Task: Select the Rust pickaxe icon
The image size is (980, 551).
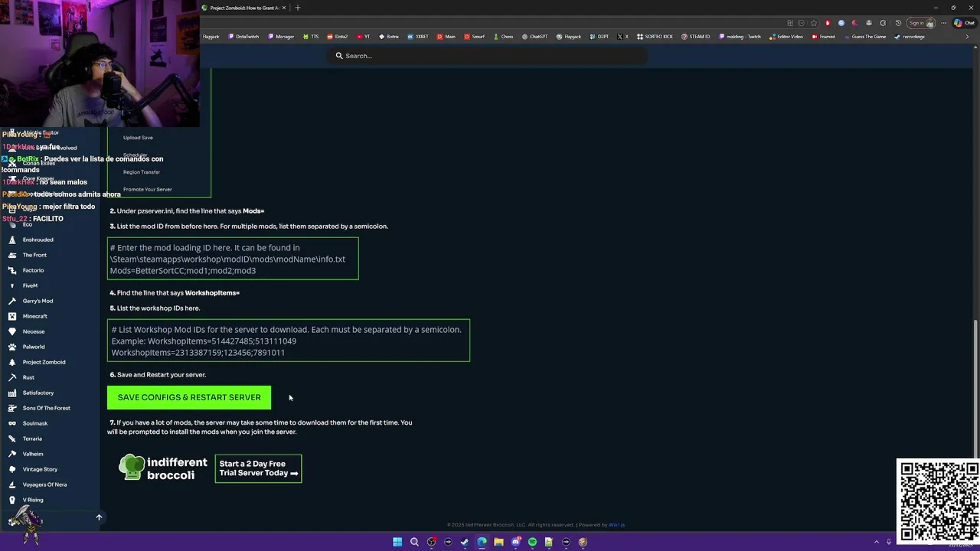Action: click(12, 377)
